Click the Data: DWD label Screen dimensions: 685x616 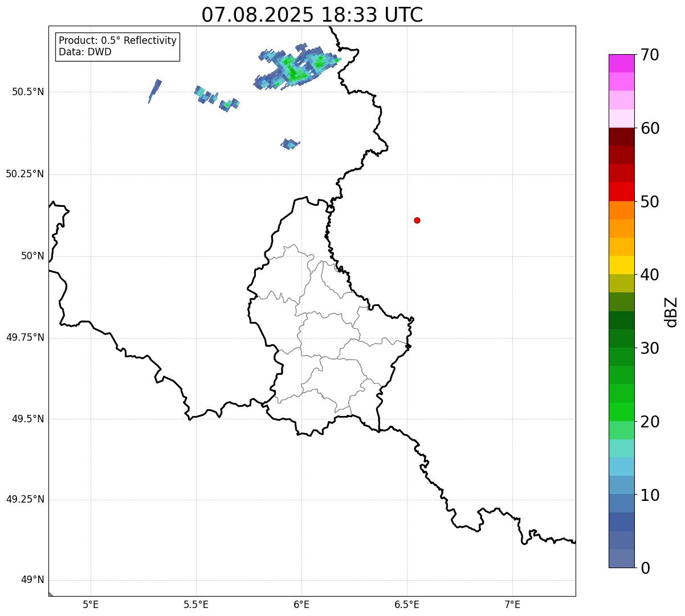85,52
